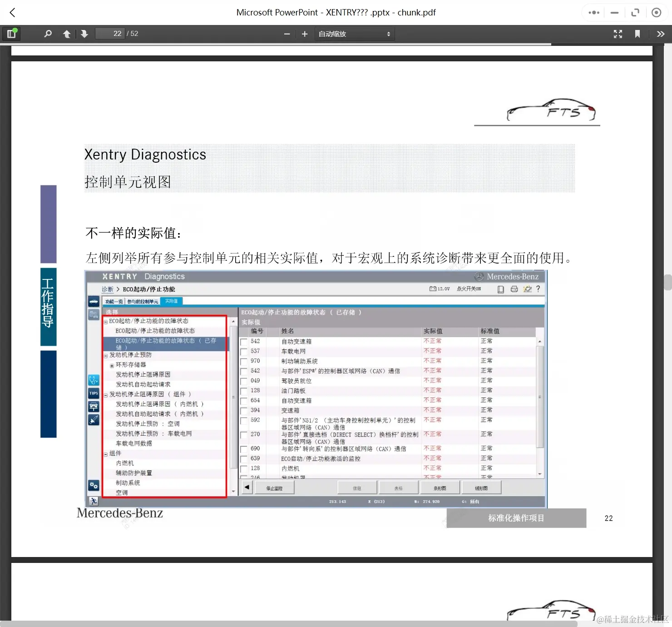Click the 线形图 button
The width and height of the screenshot is (672, 627).
tap(481, 488)
